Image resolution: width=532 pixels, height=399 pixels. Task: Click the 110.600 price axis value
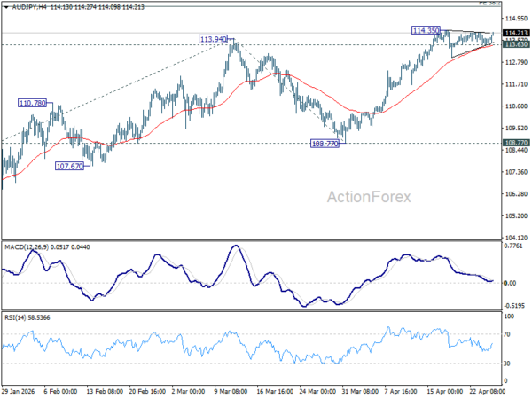point(516,106)
